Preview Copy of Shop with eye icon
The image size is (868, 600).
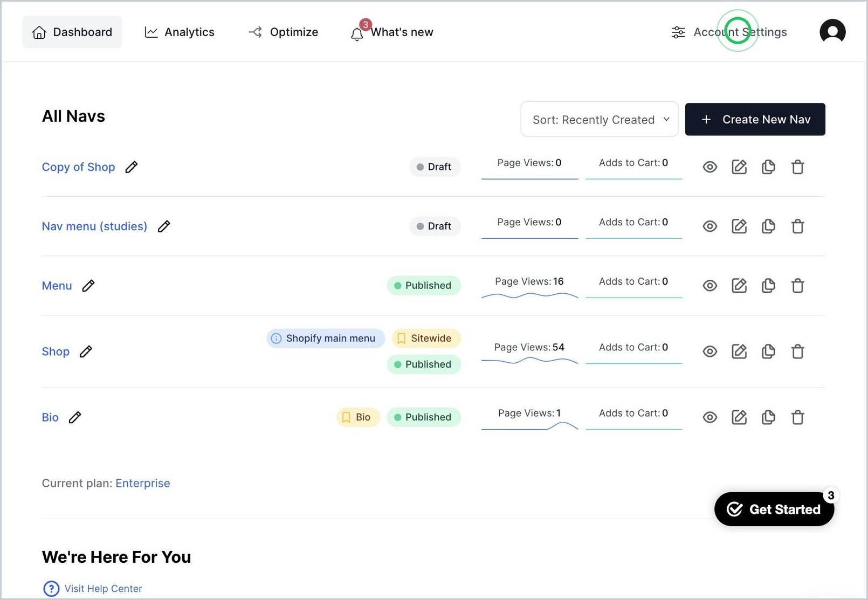pyautogui.click(x=710, y=167)
